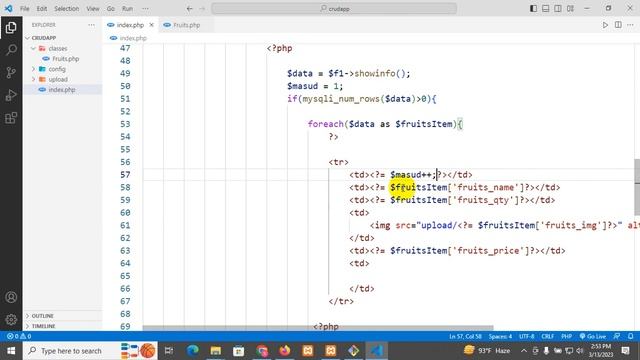Open Explorer views and more actions ellipsis
The width and height of the screenshot is (640, 360).
tap(91, 25)
